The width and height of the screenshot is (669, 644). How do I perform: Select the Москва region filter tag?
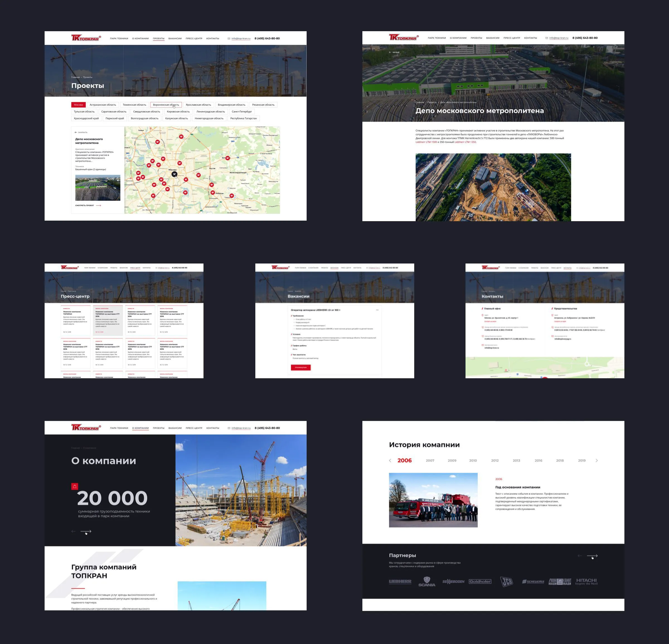pyautogui.click(x=79, y=105)
